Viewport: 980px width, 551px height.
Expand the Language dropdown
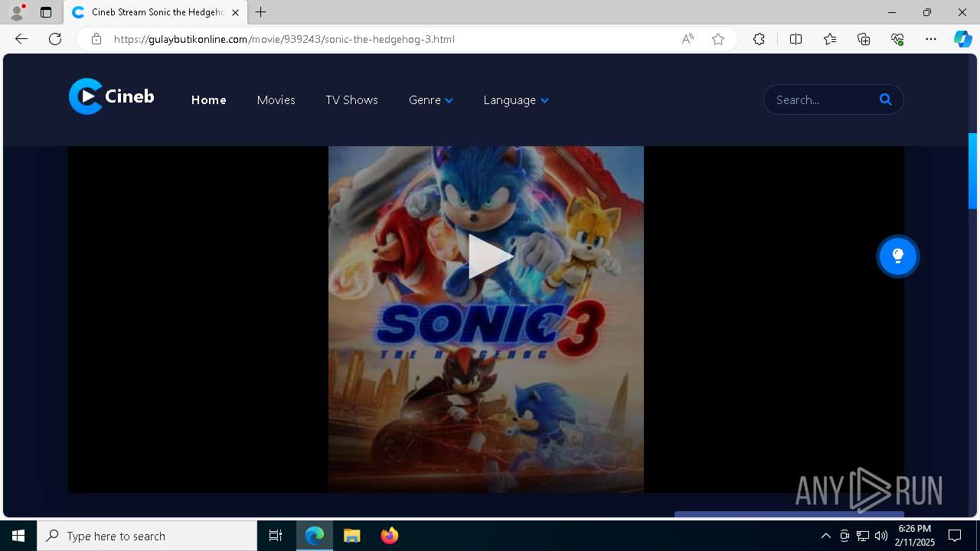515,100
